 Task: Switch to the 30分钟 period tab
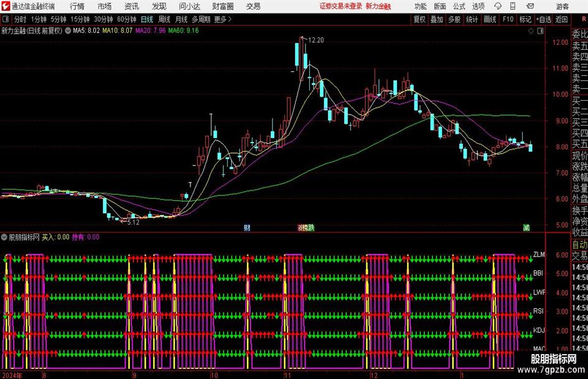(103, 19)
